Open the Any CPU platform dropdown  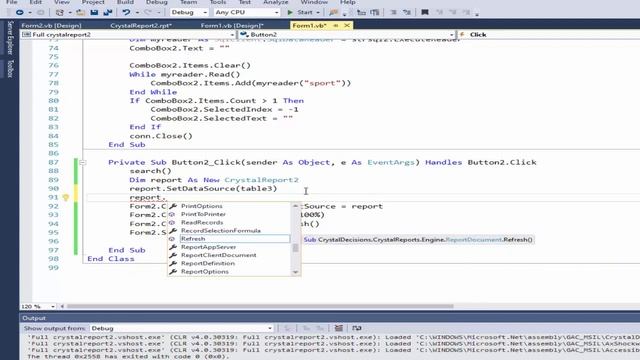(247, 12)
